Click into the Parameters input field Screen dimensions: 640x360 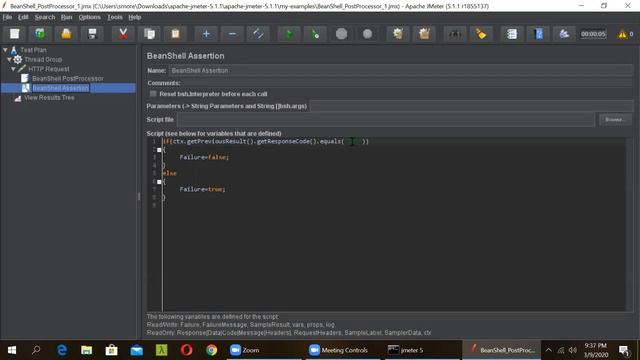tap(471, 106)
